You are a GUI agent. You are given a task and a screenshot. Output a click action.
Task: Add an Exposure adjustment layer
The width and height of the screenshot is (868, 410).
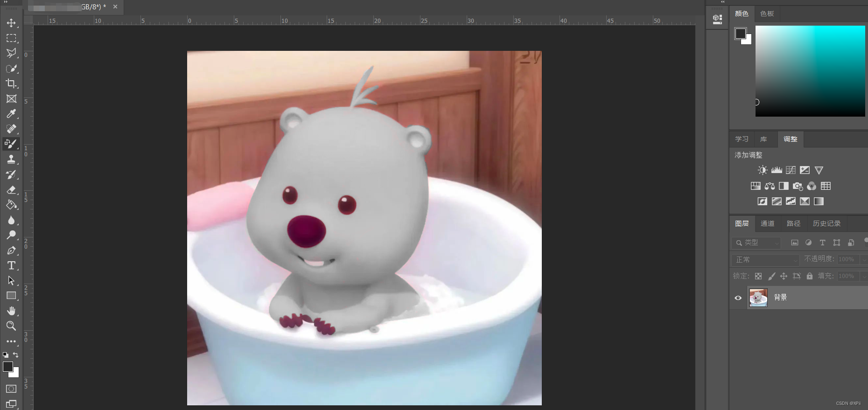coord(805,170)
